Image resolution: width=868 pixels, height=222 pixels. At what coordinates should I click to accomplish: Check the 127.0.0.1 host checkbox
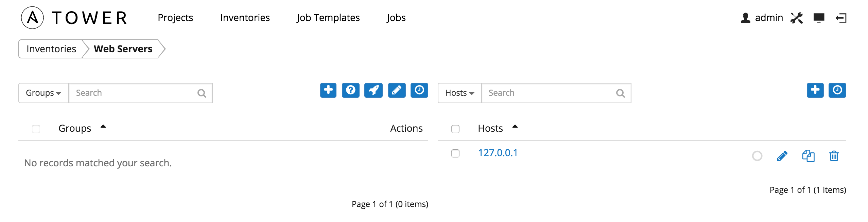(455, 153)
